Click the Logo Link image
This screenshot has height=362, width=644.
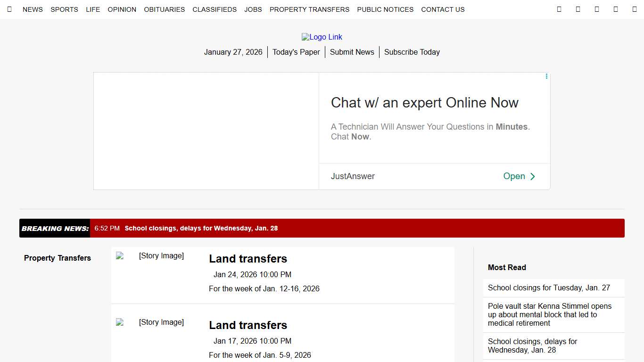(322, 37)
